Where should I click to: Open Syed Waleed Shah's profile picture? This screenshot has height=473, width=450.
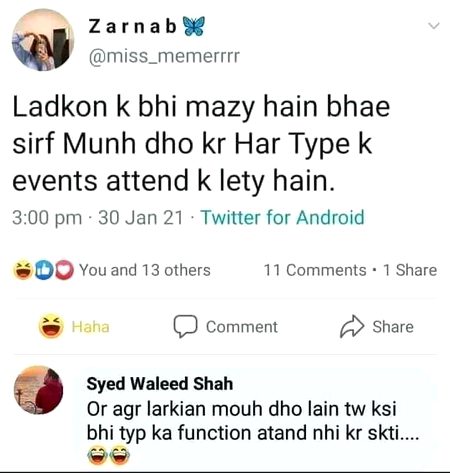(38, 390)
